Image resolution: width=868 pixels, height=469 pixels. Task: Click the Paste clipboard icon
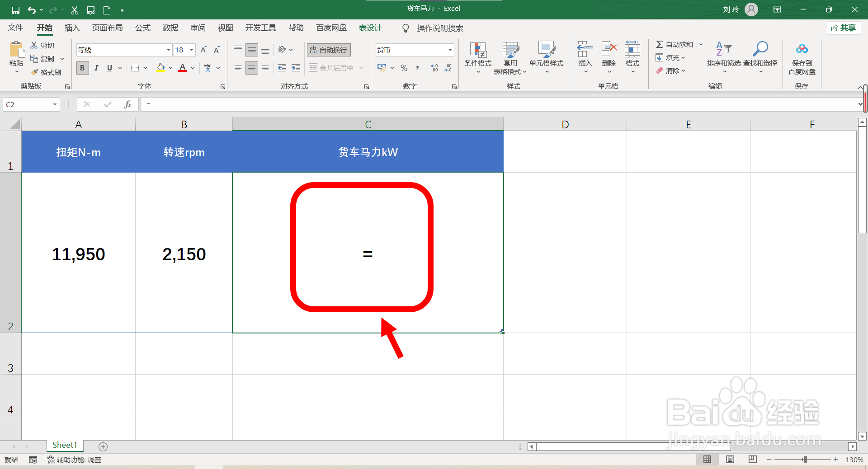(x=17, y=49)
